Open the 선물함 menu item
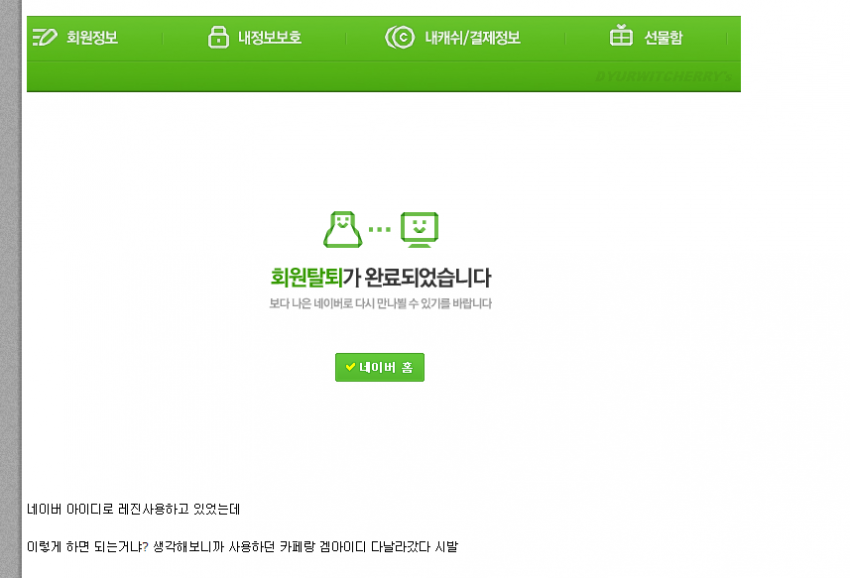 (663, 37)
